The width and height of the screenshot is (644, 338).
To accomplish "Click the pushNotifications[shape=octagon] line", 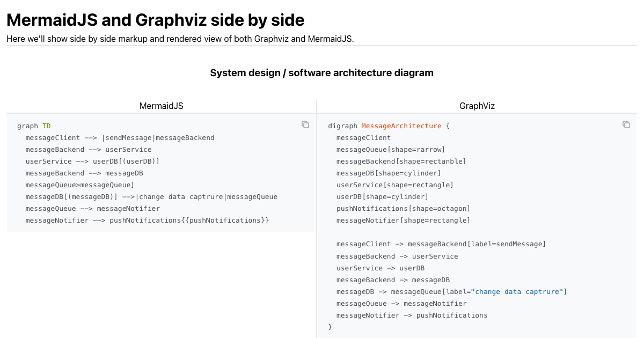I will [x=403, y=208].
